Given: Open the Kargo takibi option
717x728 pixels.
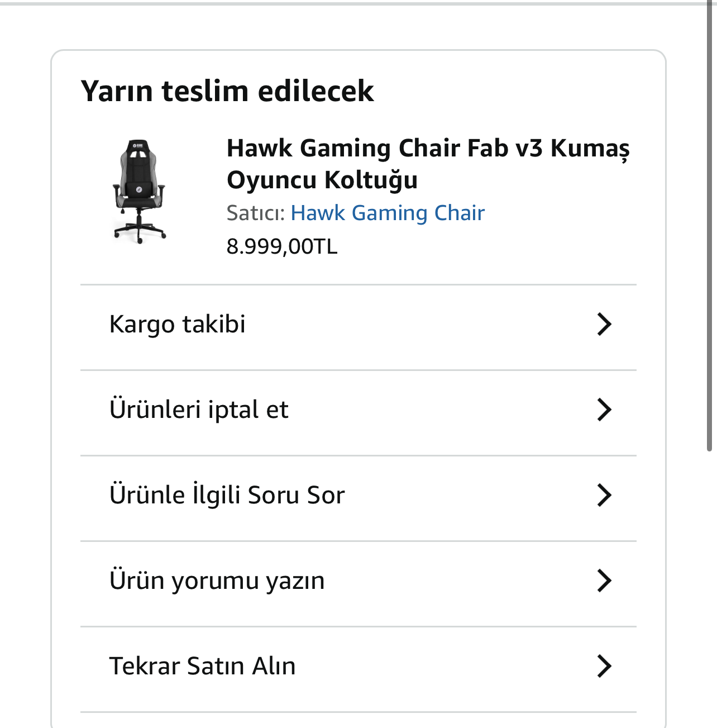Looking at the screenshot, I should pos(178,324).
